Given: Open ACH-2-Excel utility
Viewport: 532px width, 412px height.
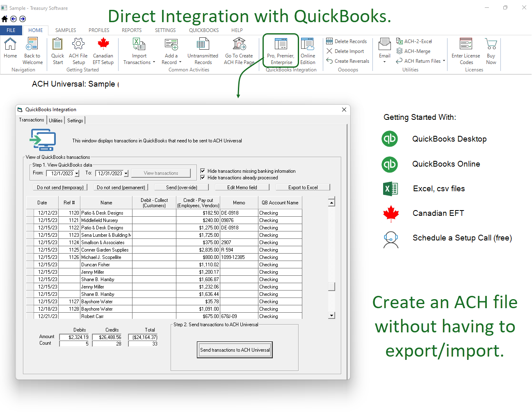Looking at the screenshot, I should coord(414,41).
